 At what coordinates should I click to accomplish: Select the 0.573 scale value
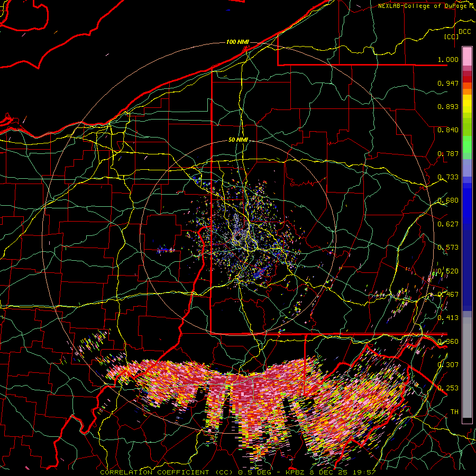click(x=448, y=248)
